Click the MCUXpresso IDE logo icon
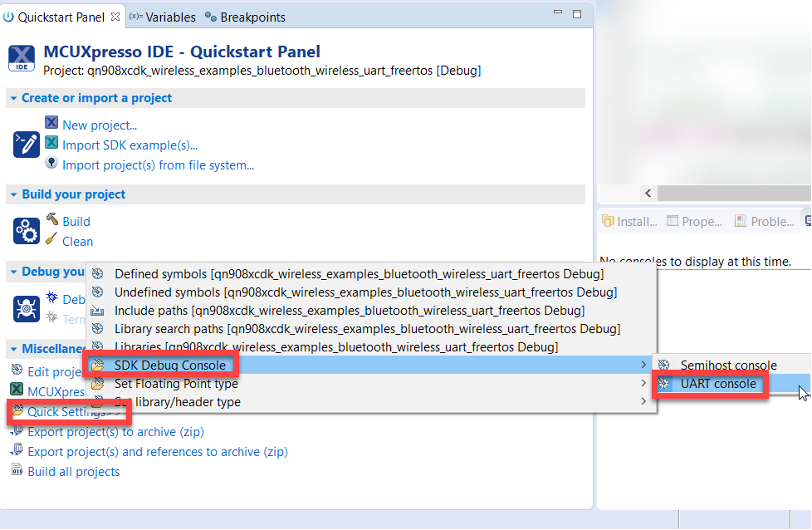The height and width of the screenshot is (530, 812). pyautogui.click(x=22, y=58)
